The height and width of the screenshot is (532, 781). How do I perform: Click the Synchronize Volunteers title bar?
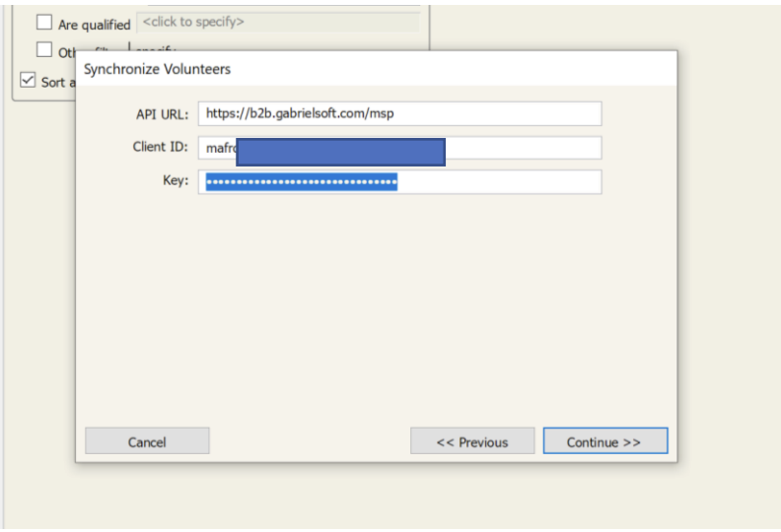(x=377, y=69)
